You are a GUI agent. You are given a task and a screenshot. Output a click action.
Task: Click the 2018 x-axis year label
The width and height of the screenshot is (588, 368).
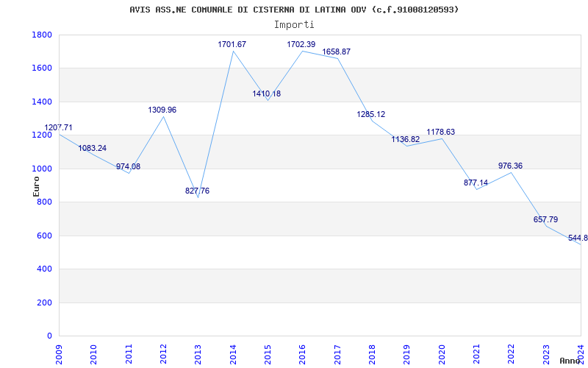tap(372, 355)
